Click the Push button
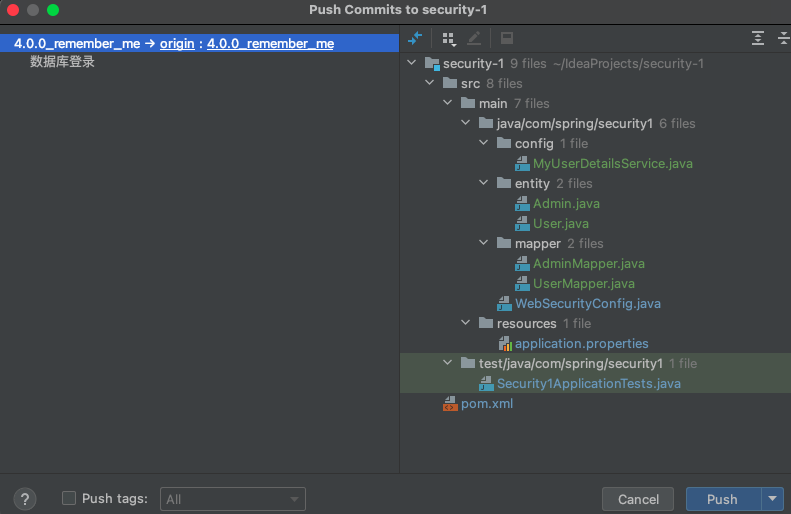This screenshot has height=514, width=791. (723, 499)
